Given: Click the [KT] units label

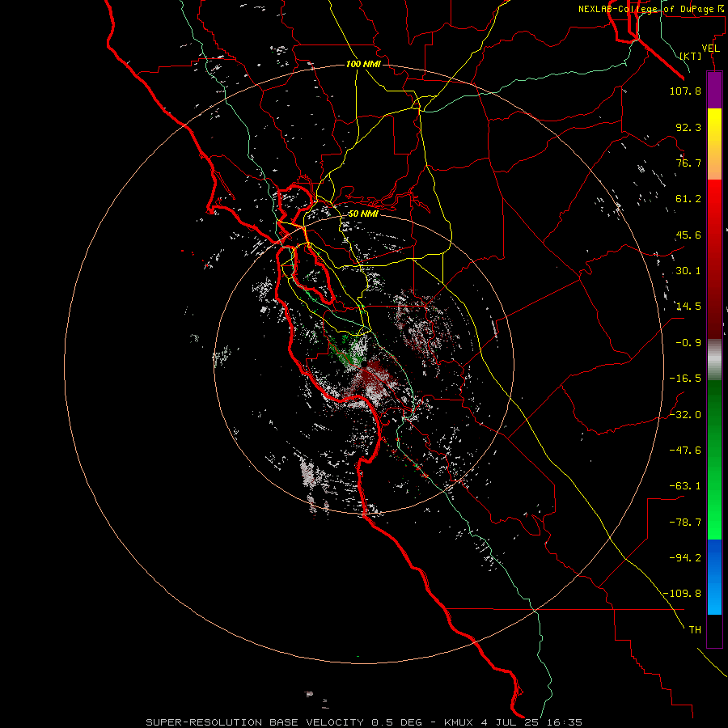Looking at the screenshot, I should [x=691, y=56].
